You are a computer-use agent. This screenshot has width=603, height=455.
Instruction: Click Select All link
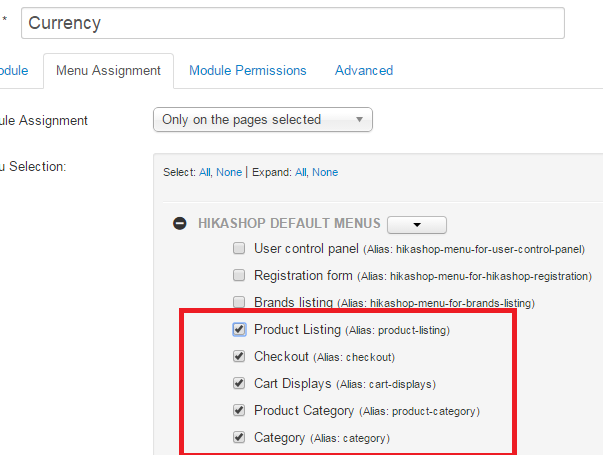(204, 172)
